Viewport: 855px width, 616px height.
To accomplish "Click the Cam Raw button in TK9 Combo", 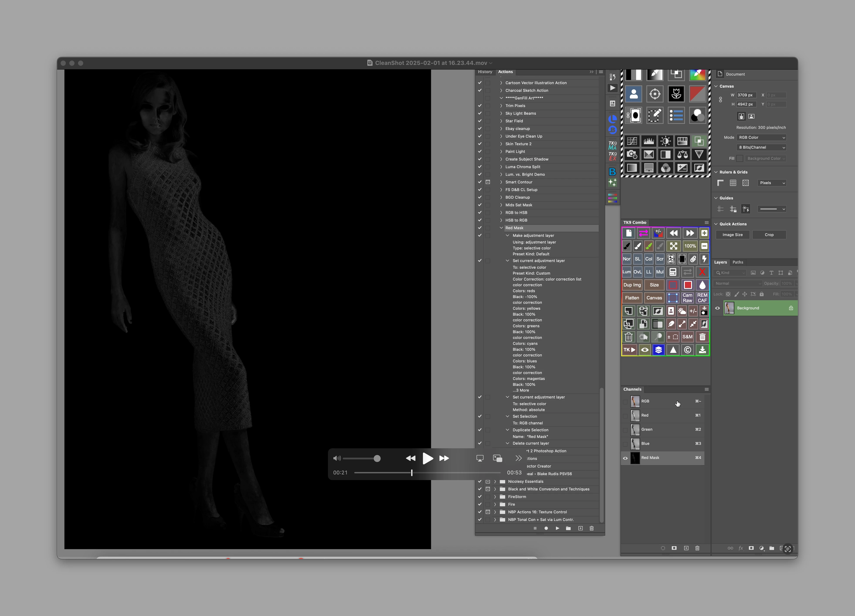I will click(x=687, y=298).
